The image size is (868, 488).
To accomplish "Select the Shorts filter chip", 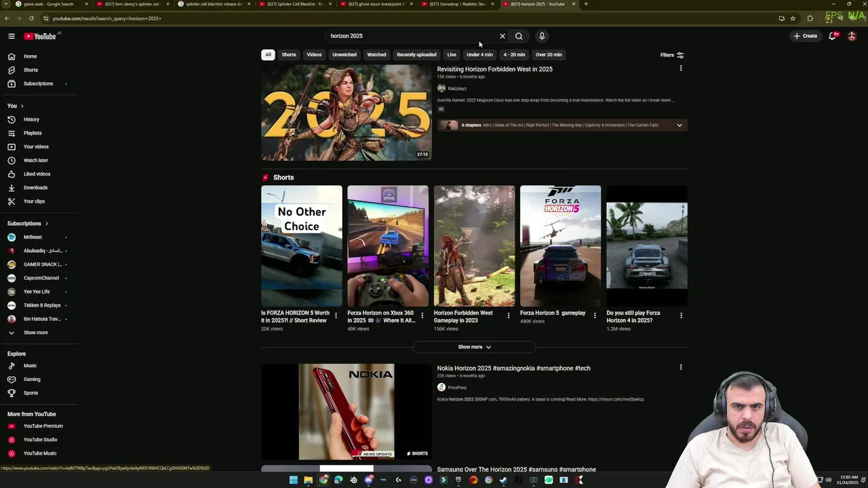I will (289, 55).
